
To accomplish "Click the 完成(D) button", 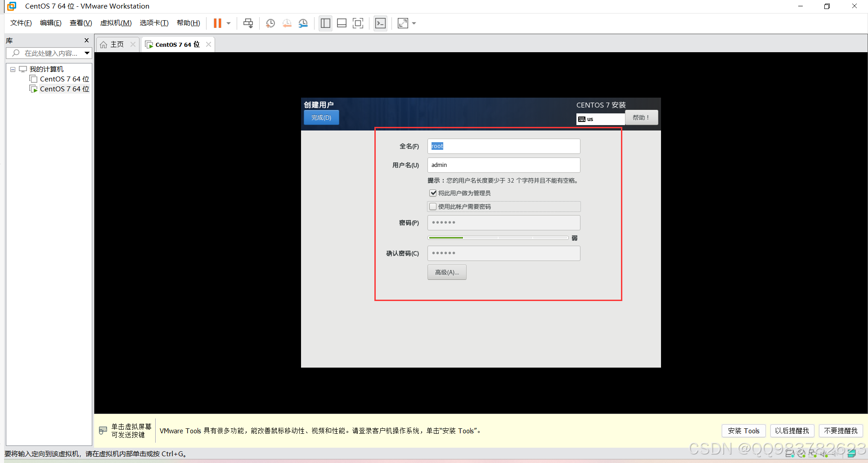I will tap(321, 117).
